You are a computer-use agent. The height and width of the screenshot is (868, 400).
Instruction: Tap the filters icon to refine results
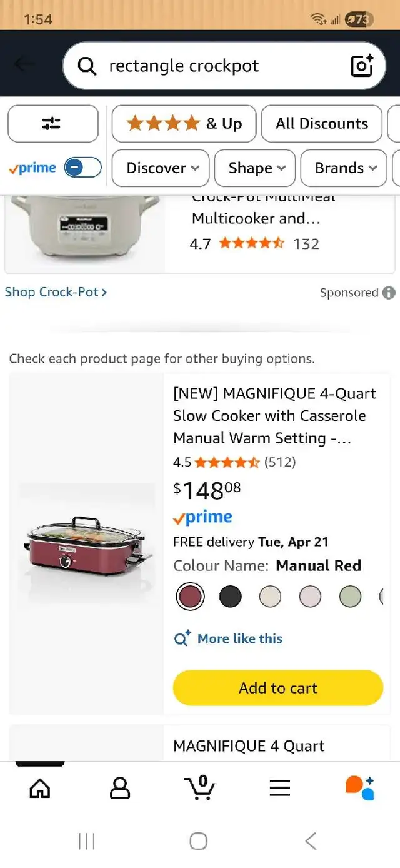pyautogui.click(x=52, y=123)
